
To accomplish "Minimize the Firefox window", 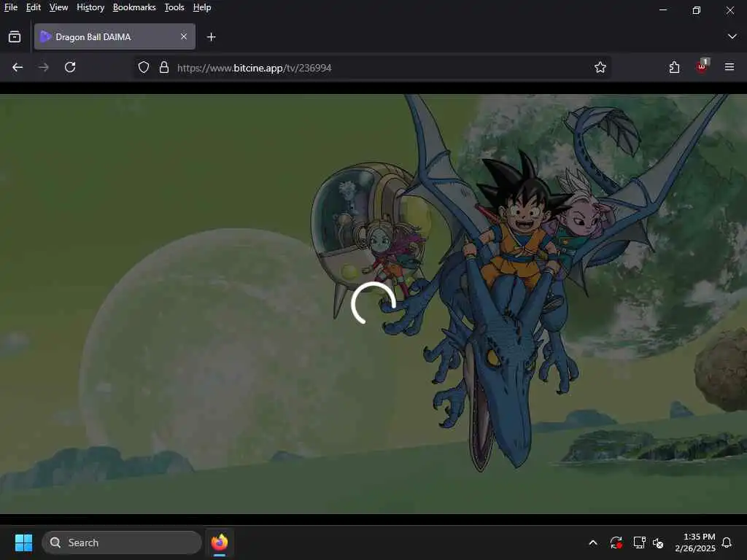I will pos(662,9).
